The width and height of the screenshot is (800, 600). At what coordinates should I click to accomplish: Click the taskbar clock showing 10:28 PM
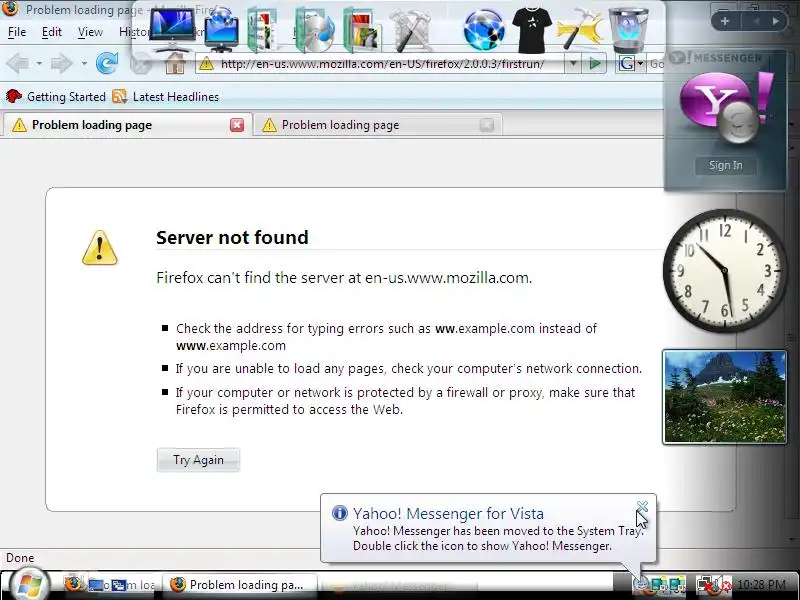tap(762, 584)
